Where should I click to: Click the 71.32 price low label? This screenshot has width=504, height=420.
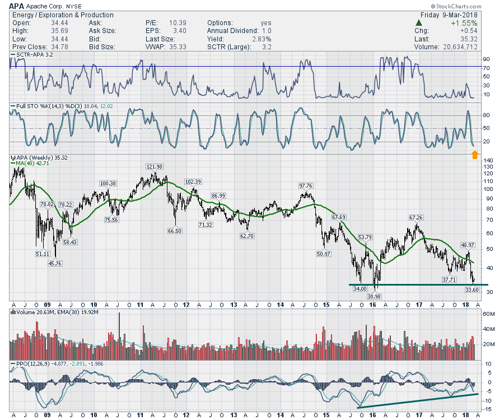coord(205,225)
